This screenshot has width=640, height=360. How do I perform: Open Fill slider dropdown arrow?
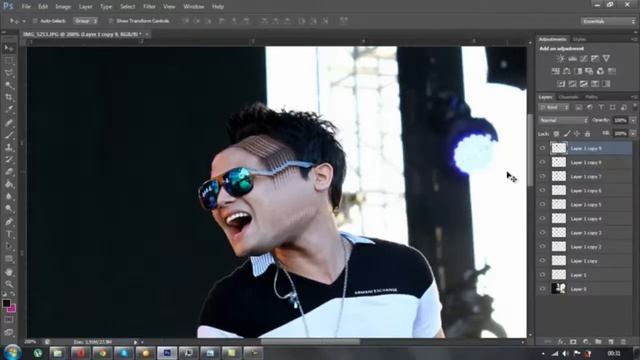(x=633, y=133)
